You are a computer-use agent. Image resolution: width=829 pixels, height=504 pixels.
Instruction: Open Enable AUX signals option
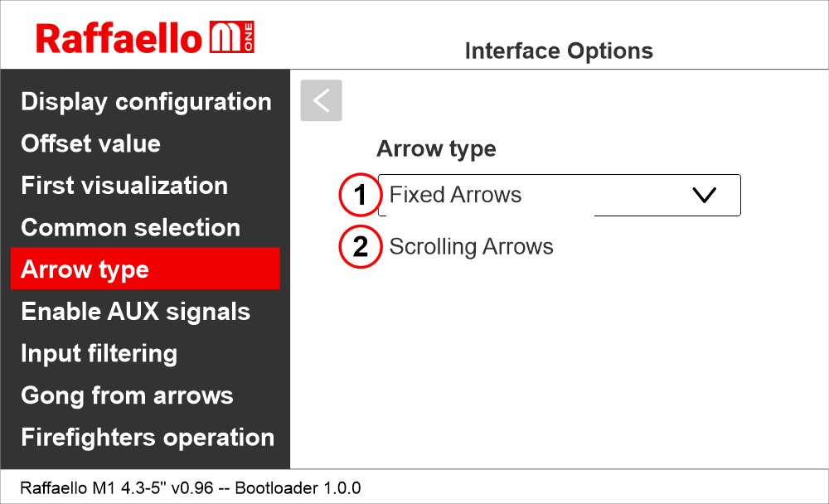coord(135,312)
